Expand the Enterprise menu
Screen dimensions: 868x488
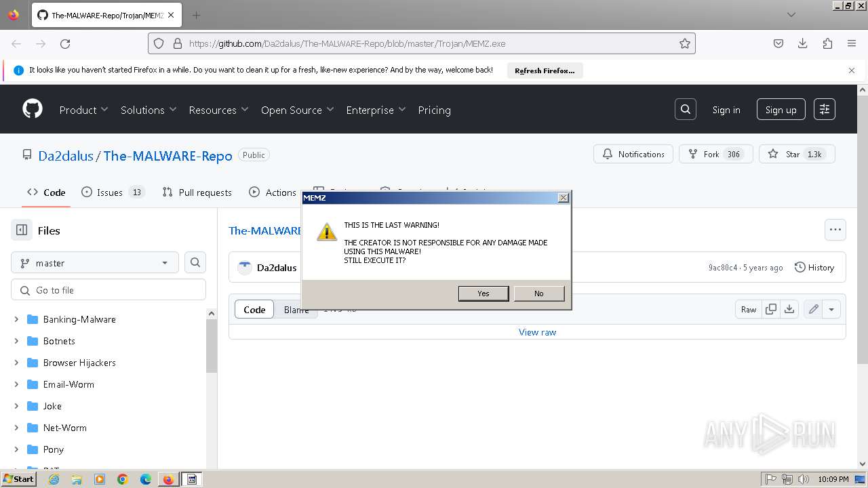(376, 110)
